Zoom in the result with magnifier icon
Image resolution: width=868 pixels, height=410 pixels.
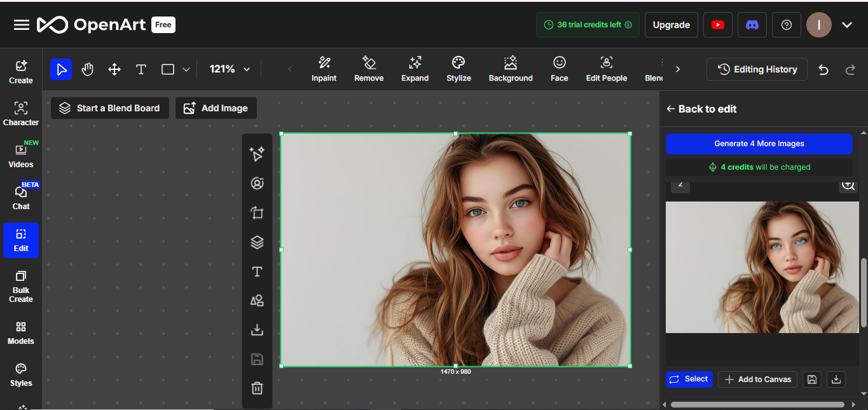click(848, 185)
